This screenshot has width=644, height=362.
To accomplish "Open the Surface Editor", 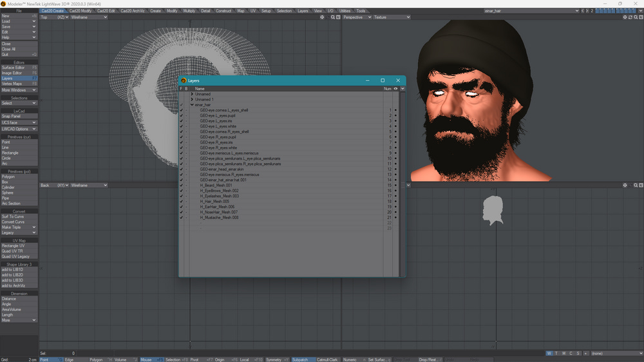I will click(x=19, y=68).
